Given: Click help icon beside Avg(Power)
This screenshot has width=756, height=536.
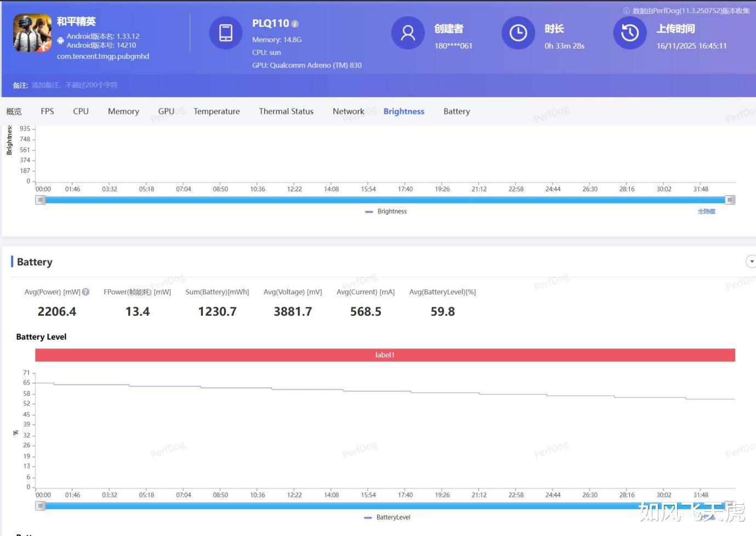Looking at the screenshot, I should click(86, 292).
